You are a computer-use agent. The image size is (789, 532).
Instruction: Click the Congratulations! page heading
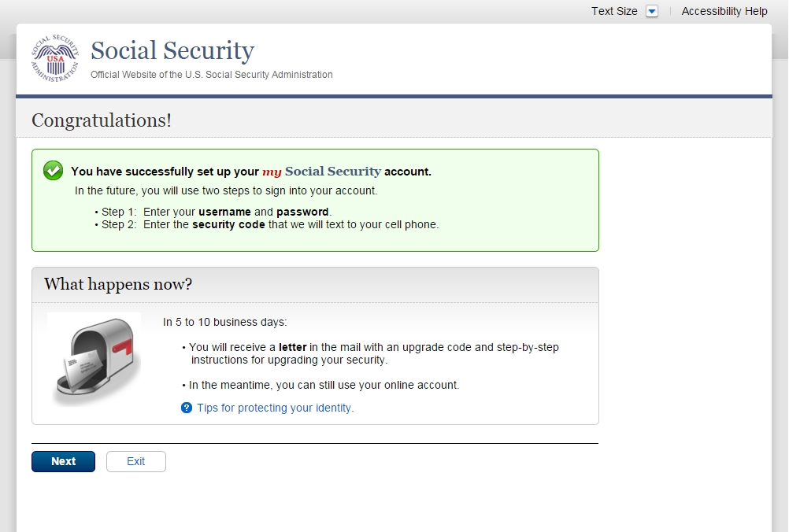point(102,120)
